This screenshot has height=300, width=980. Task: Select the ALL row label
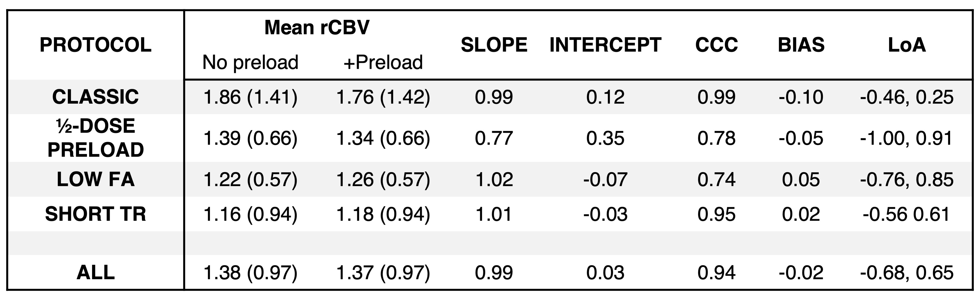96,273
